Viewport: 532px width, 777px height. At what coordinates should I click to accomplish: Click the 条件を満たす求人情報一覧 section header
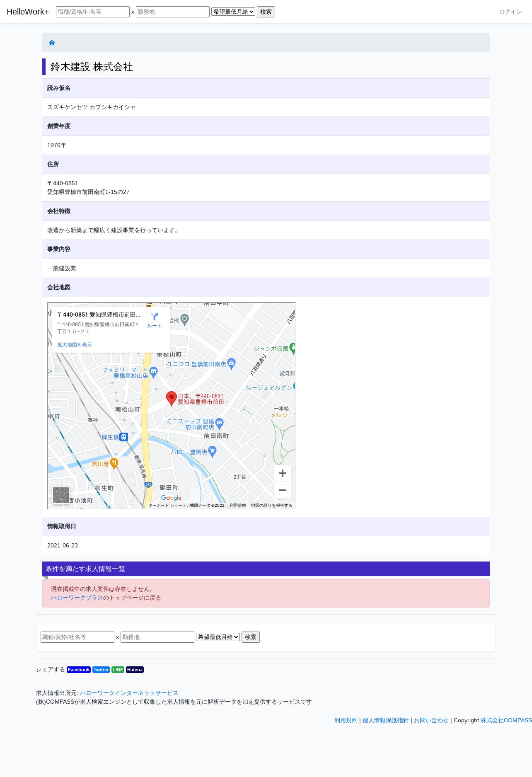[x=266, y=569]
